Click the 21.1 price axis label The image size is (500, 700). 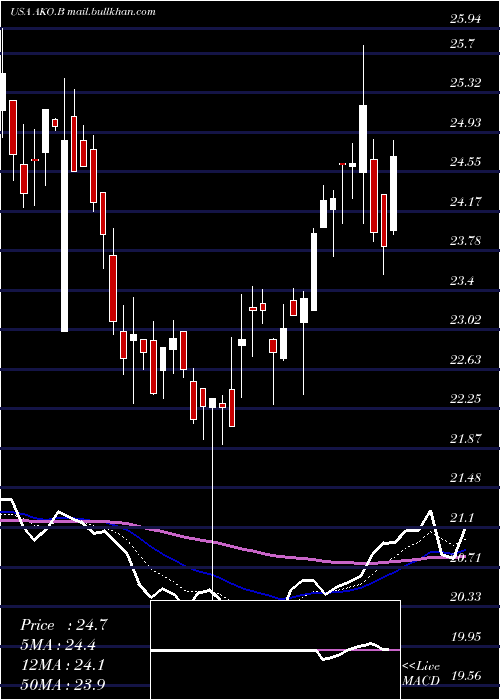click(x=463, y=518)
